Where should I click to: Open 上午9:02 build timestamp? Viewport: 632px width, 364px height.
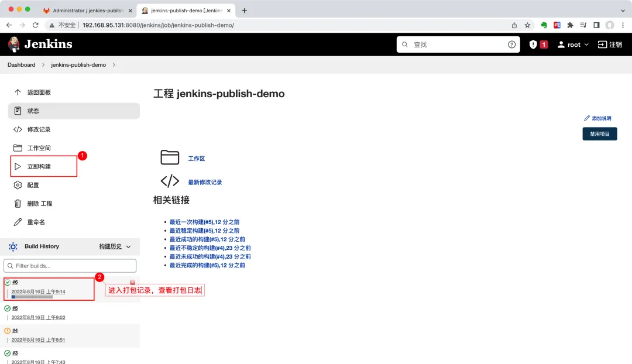pyautogui.click(x=38, y=317)
